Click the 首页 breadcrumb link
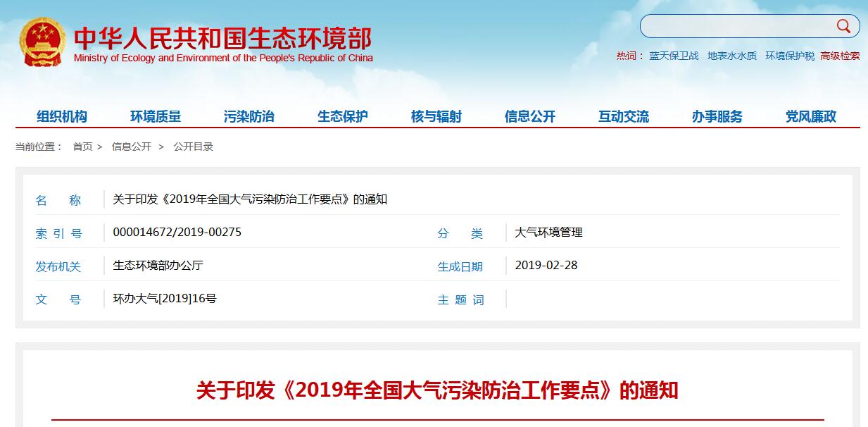 (x=82, y=147)
